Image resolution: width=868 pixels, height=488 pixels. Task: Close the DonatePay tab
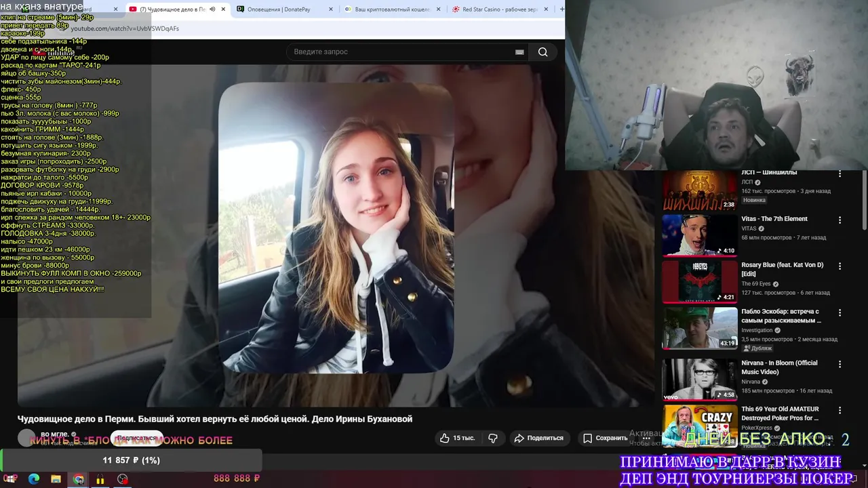coord(331,9)
